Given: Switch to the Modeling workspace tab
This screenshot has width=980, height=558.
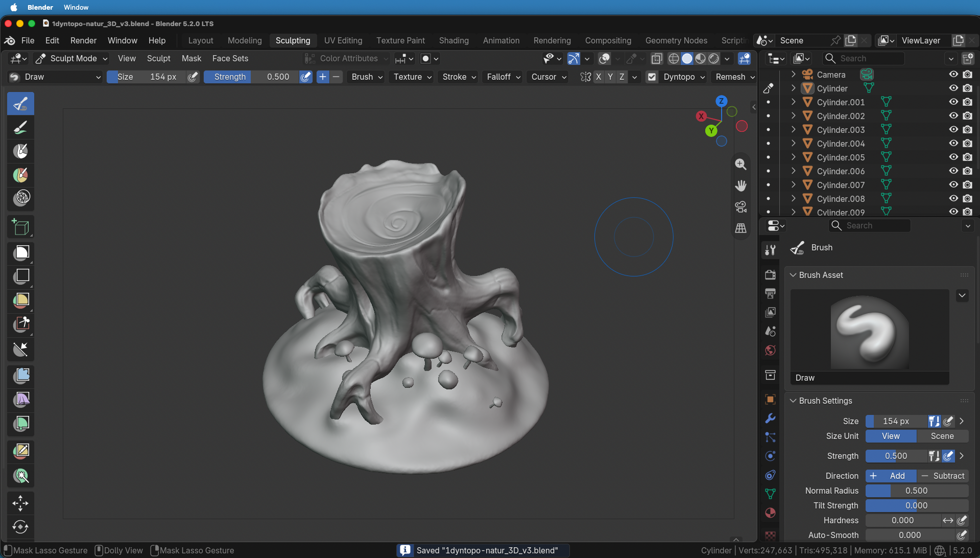Looking at the screenshot, I should [245, 41].
